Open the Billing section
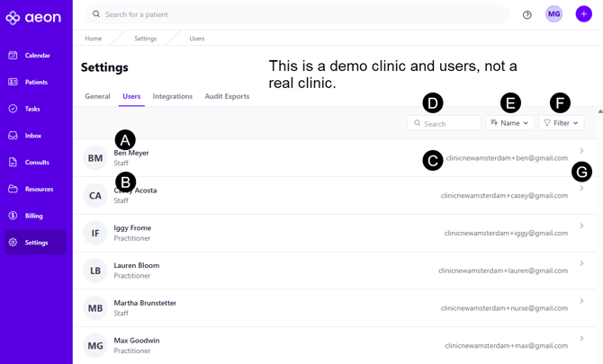 coord(33,216)
